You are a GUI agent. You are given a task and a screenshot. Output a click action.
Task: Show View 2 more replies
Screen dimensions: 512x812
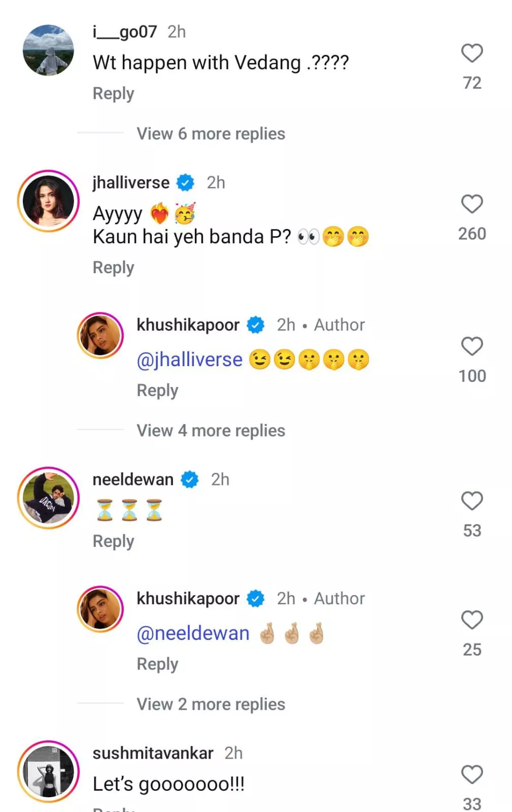[x=211, y=704]
